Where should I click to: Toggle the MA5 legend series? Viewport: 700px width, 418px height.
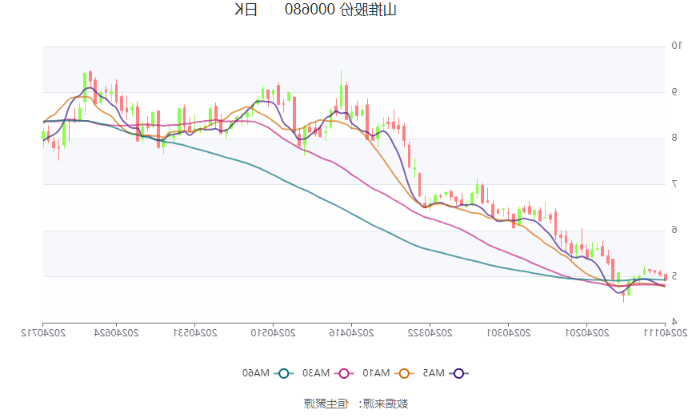click(446, 373)
